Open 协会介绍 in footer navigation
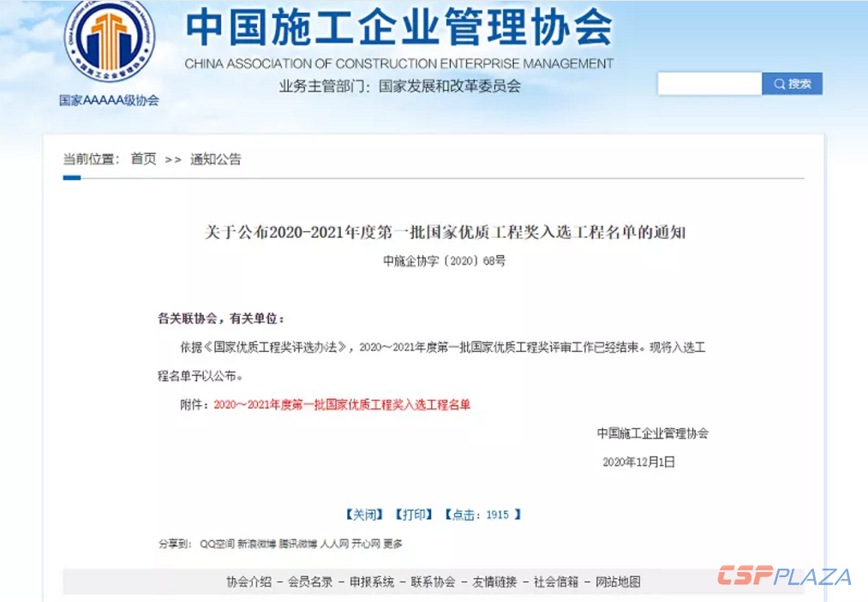Viewport: 868px width, 602px height. tap(248, 581)
